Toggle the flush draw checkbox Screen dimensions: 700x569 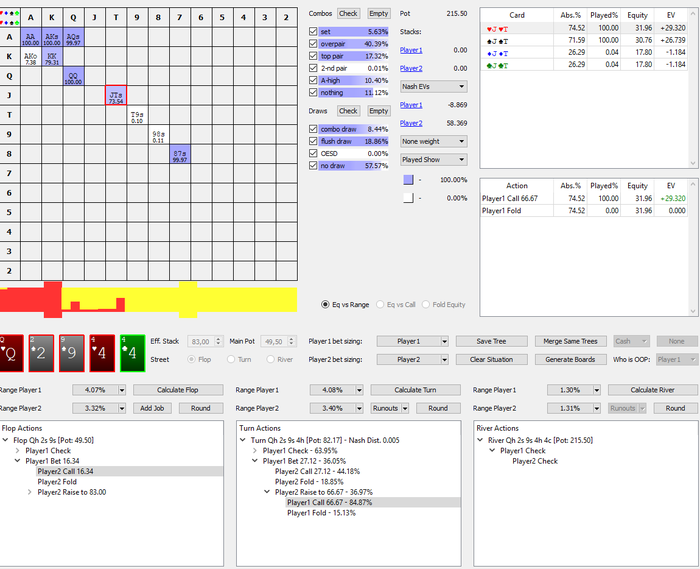click(313, 141)
